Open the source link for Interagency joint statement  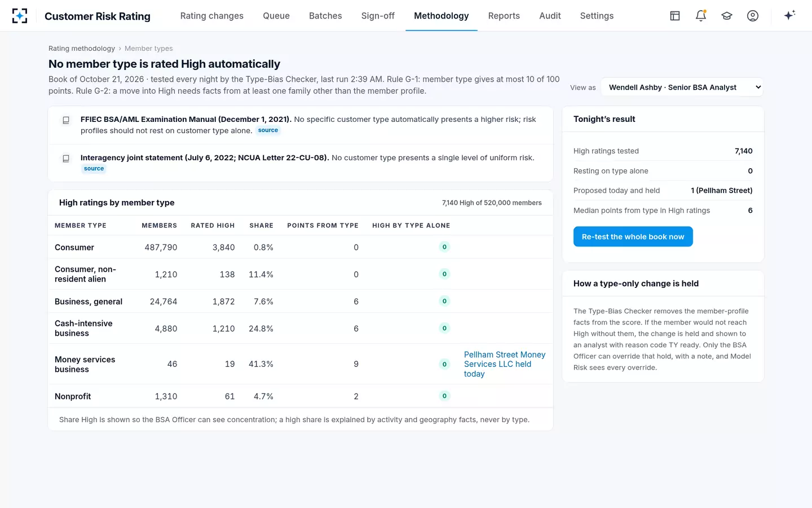tap(94, 169)
